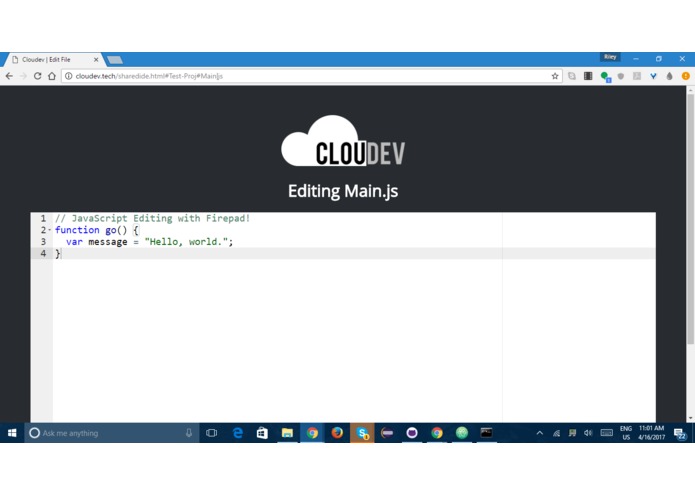Open a new browser tab
The height and width of the screenshot is (494, 695).
tap(115, 60)
